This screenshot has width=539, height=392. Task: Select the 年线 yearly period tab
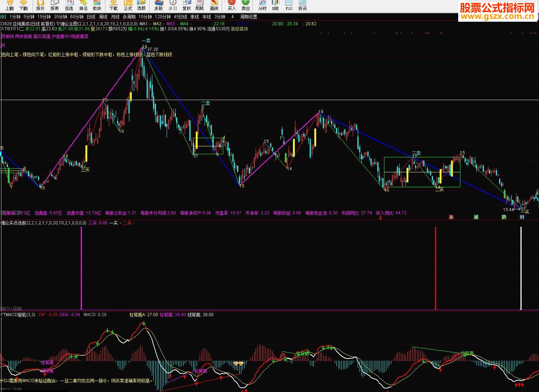point(206,17)
